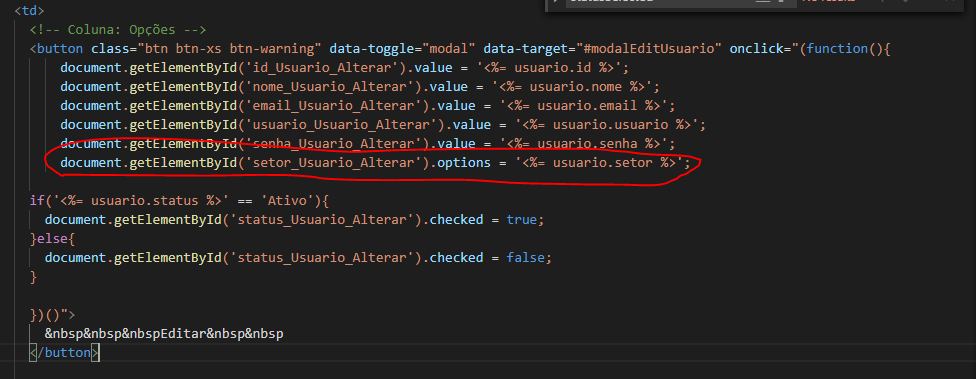Click the 'Coluna: Opções' HTML comment
The height and width of the screenshot is (379, 976).
[x=118, y=30]
